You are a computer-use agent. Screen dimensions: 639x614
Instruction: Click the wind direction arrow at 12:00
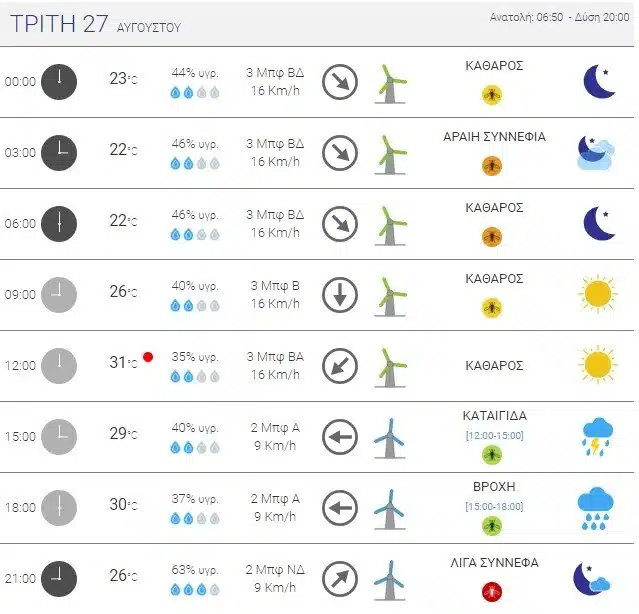coord(340,366)
